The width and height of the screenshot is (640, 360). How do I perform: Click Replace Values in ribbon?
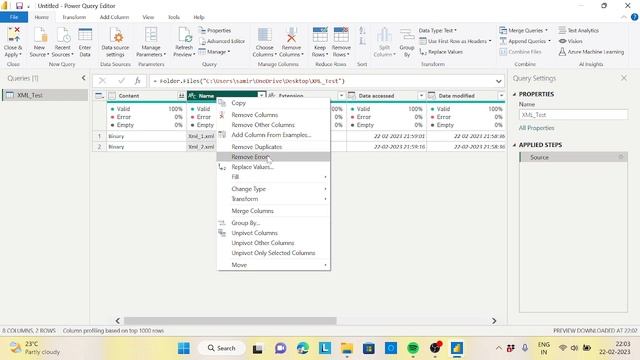(441, 52)
